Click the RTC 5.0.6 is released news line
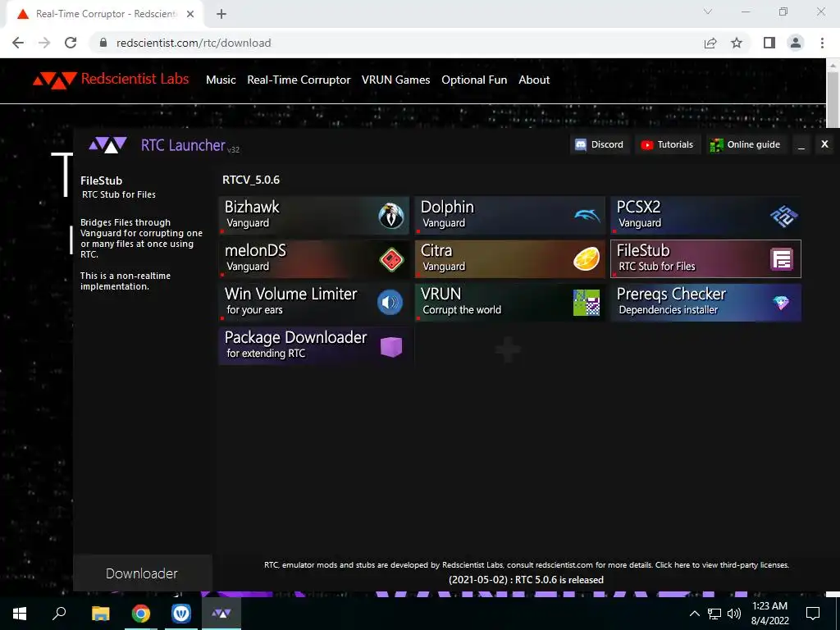The width and height of the screenshot is (840, 630). click(526, 580)
